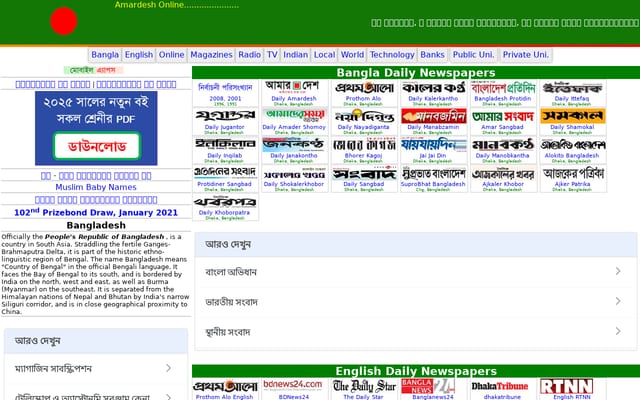The image size is (640, 400).
Task: Open the Jai Jai Din logo tile
Action: point(433,144)
